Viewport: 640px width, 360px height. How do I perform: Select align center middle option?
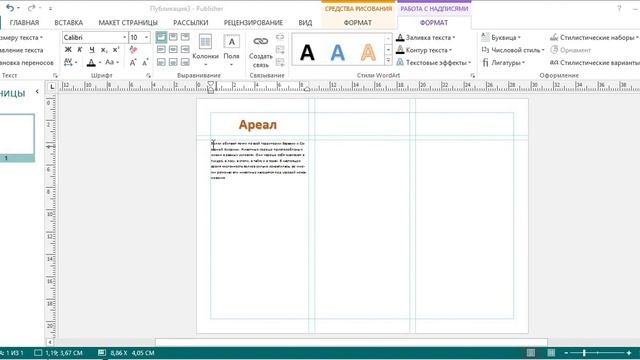(x=173, y=50)
